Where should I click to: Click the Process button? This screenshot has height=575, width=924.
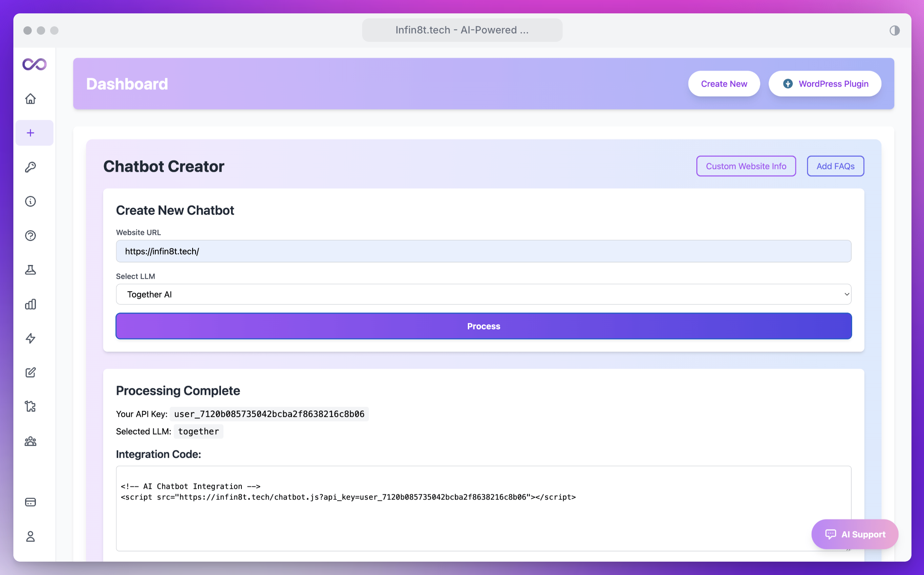pyautogui.click(x=484, y=326)
